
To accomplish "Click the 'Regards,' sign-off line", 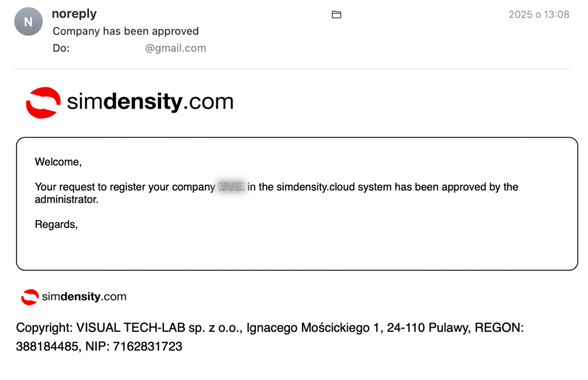I will (x=56, y=224).
